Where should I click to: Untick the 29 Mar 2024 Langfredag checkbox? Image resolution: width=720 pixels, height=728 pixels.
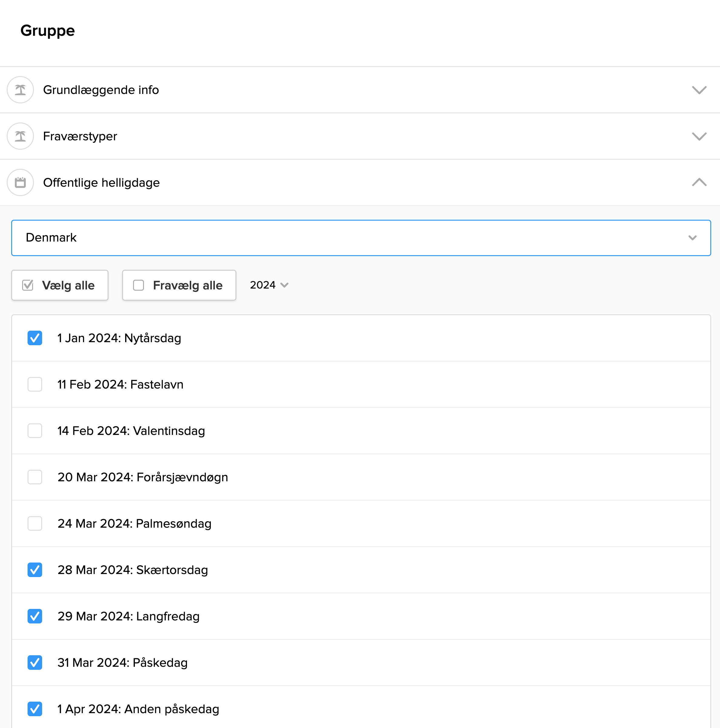click(x=35, y=616)
